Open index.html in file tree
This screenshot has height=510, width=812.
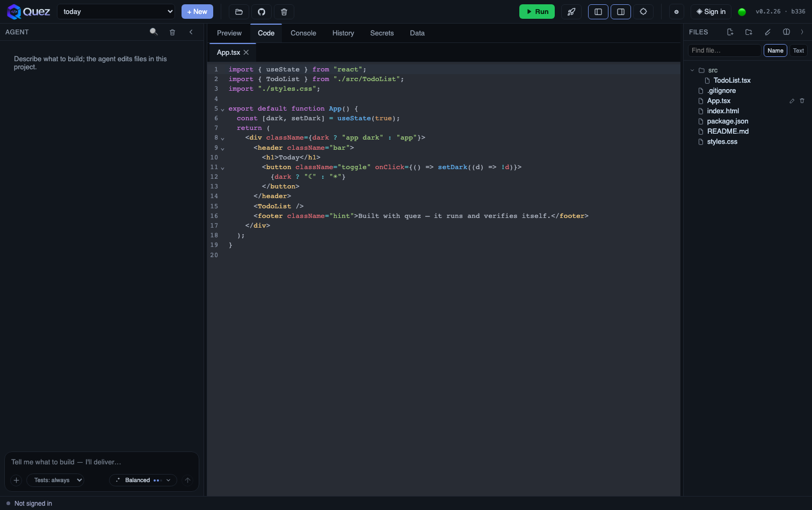pos(723,111)
